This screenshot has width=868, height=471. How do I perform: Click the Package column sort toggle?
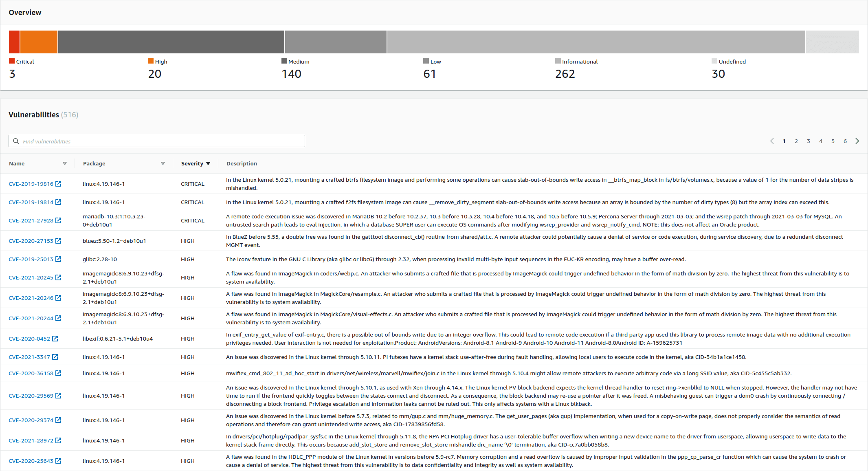coord(162,163)
